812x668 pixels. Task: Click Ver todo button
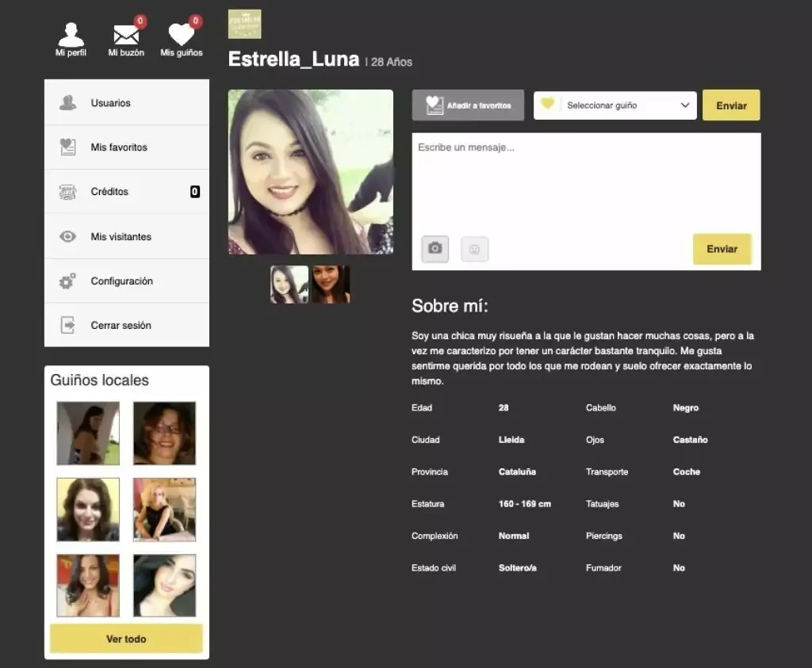[x=126, y=639]
